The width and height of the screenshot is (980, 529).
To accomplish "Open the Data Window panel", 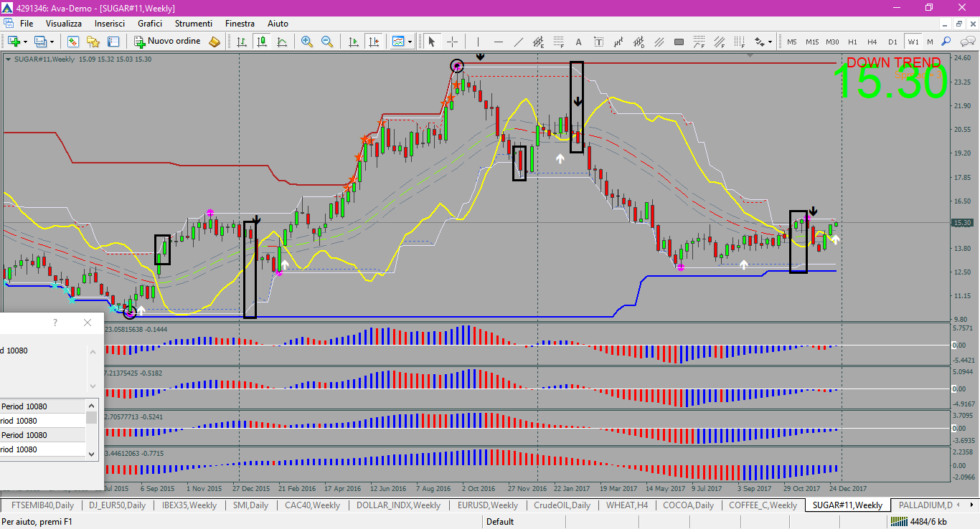I will [x=113, y=42].
